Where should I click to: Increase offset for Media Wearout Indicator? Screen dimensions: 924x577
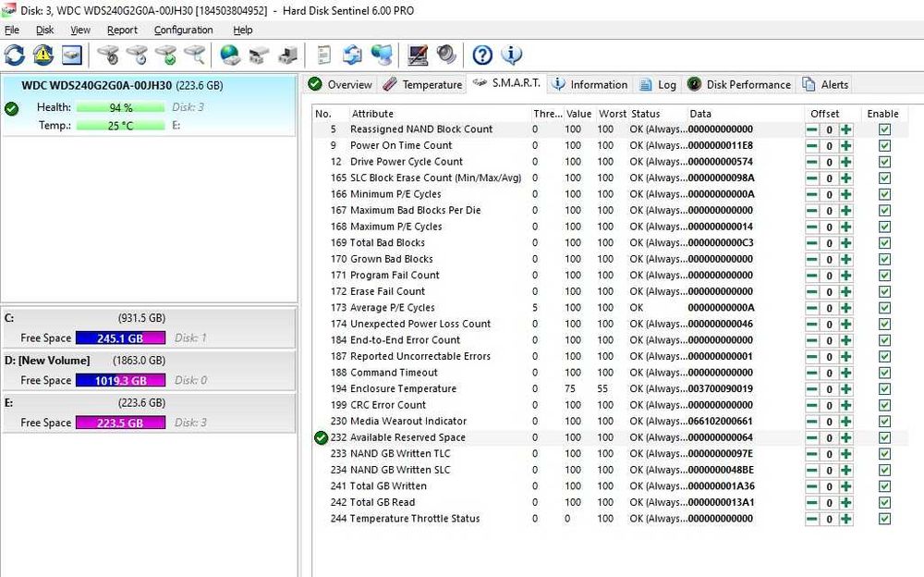point(846,422)
